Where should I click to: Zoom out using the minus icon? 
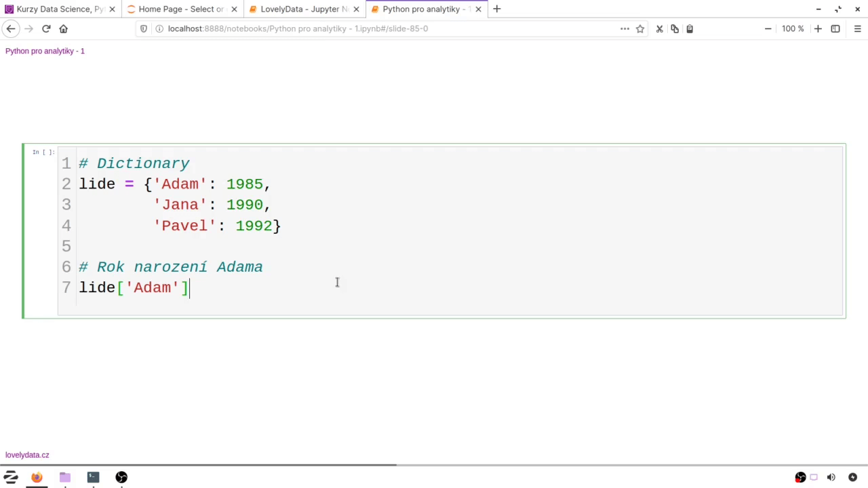(x=768, y=28)
